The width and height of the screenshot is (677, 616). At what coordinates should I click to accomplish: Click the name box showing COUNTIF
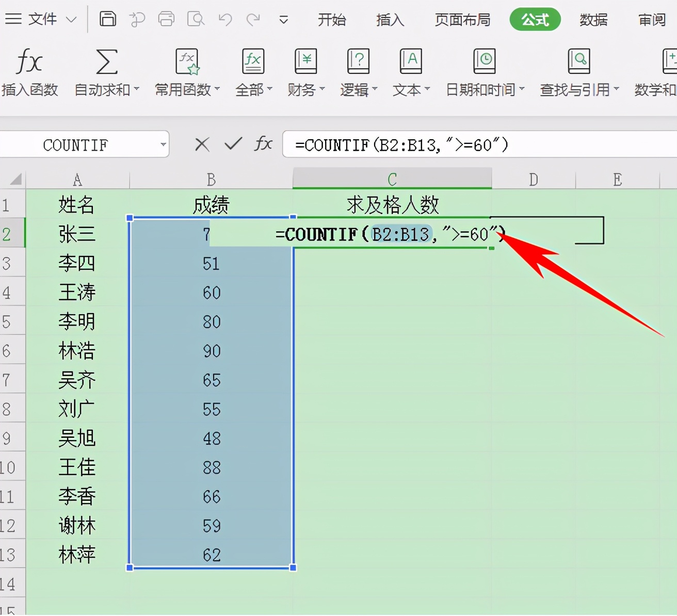(x=76, y=145)
